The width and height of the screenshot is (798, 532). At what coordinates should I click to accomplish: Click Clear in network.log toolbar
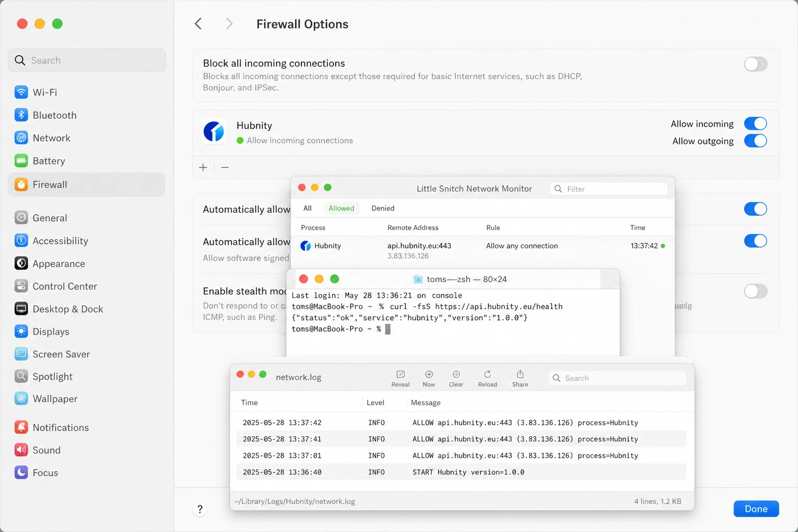456,379
